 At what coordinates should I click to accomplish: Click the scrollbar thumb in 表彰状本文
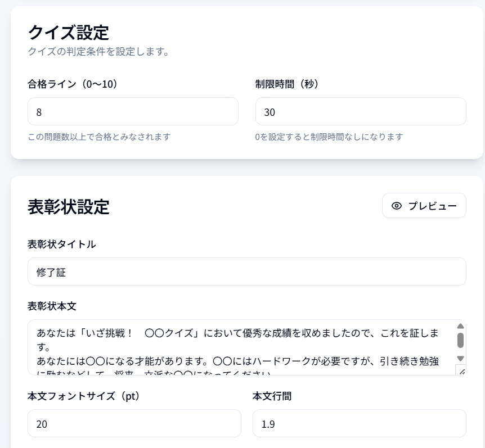pyautogui.click(x=460, y=340)
